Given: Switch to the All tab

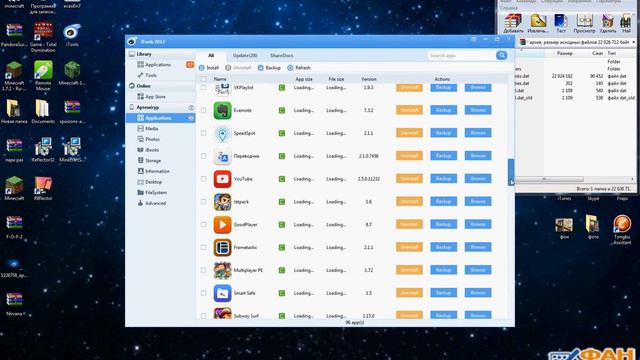Looking at the screenshot, I should tap(211, 56).
